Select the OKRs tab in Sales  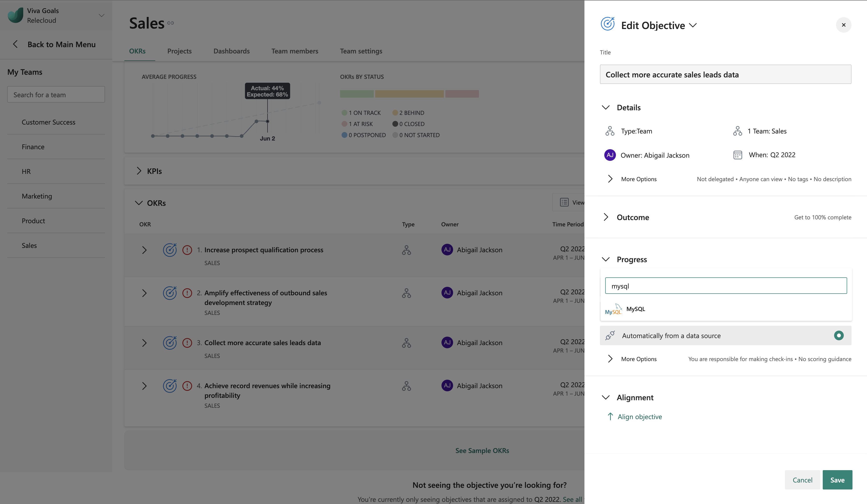click(x=137, y=50)
